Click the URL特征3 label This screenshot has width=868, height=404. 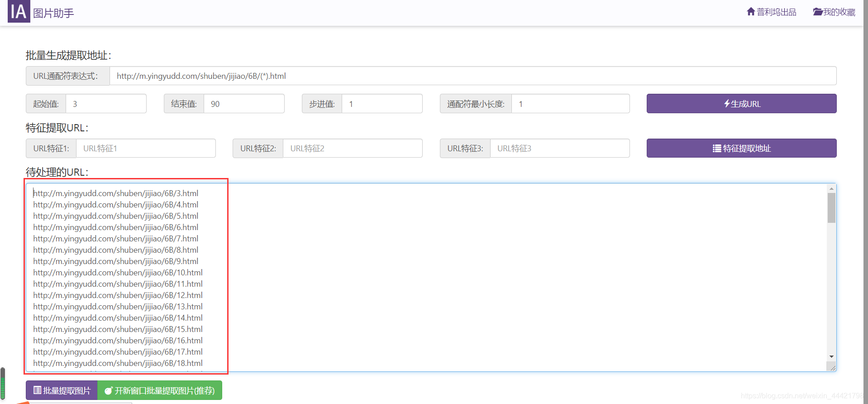coord(465,148)
